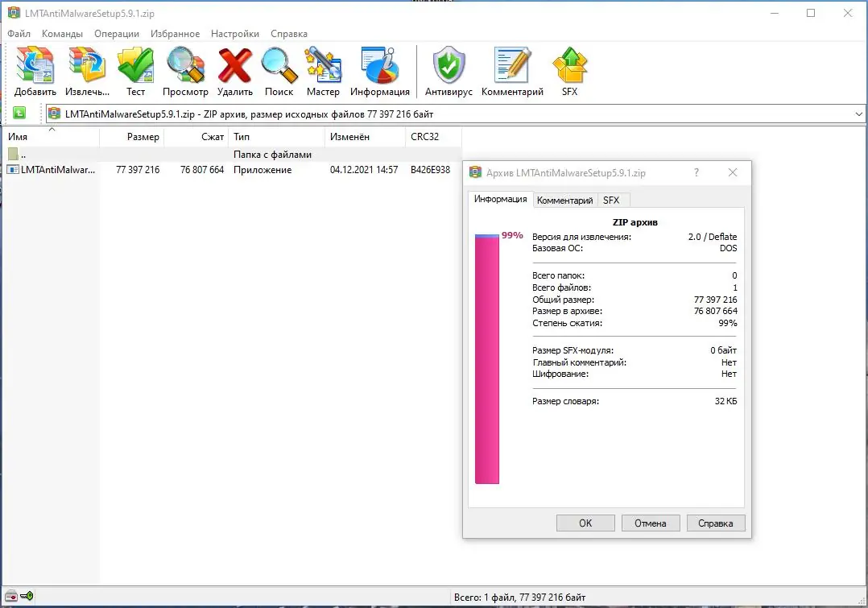Click WinRAR icon in main title bar
The height and width of the screenshot is (608, 868).
pos(14,13)
